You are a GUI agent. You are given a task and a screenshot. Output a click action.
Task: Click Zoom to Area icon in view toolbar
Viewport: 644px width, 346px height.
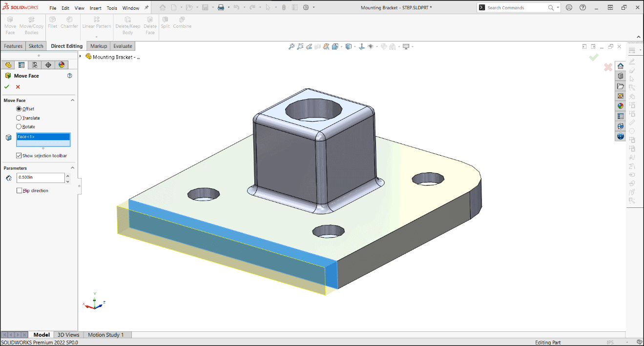300,47
